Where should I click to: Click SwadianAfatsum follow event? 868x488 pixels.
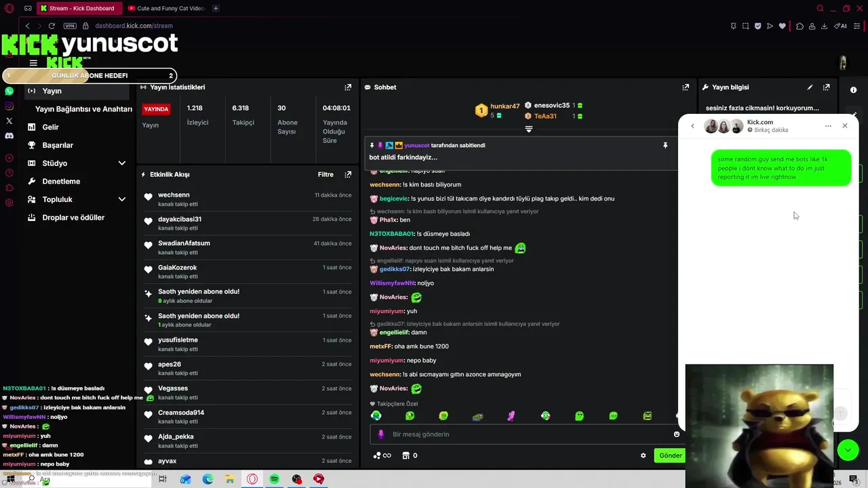coord(248,247)
